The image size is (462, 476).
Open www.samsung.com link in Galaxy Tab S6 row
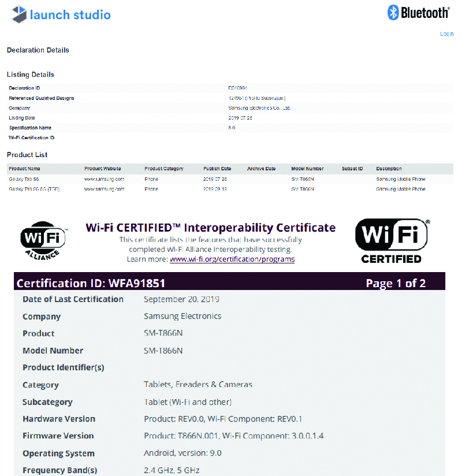click(x=104, y=179)
